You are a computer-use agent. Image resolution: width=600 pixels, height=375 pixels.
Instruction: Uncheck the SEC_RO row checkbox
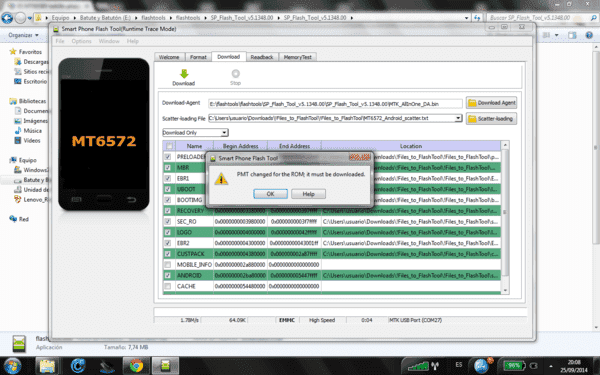click(x=168, y=222)
